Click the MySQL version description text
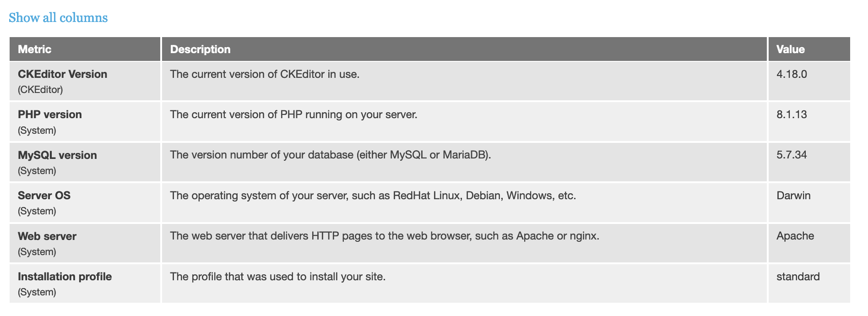Screen dimensions: 868x316 [331, 155]
